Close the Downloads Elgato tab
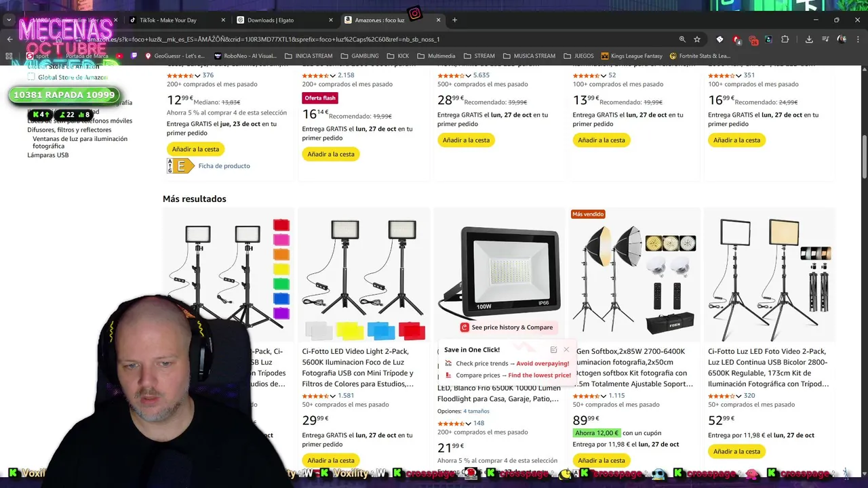868x488 pixels. click(331, 20)
